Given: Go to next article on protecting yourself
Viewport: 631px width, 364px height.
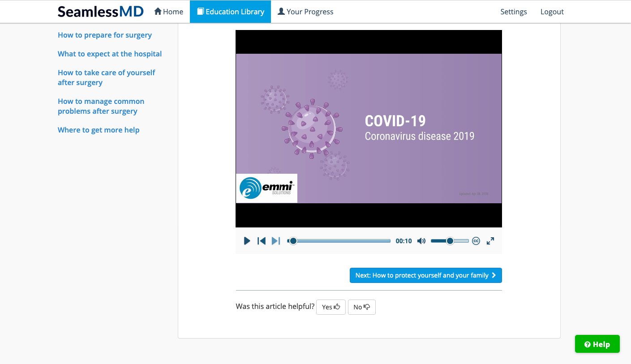Looking at the screenshot, I should [x=425, y=275].
